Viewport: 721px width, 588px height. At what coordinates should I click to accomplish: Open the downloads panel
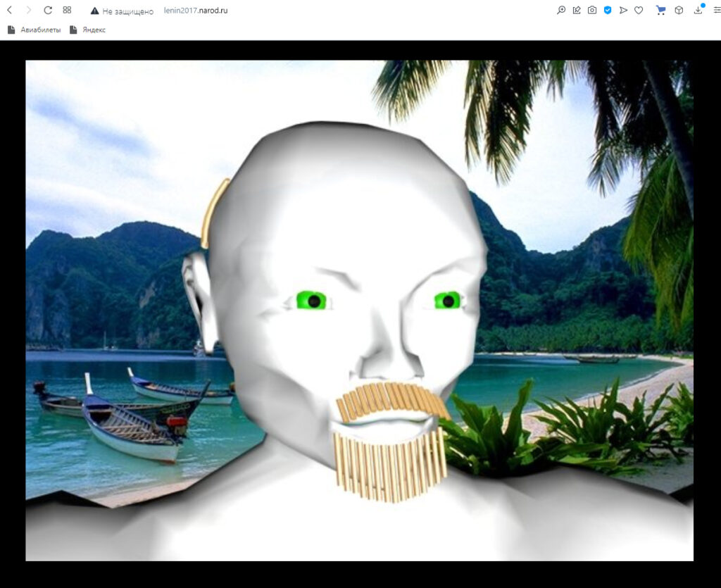click(x=698, y=11)
